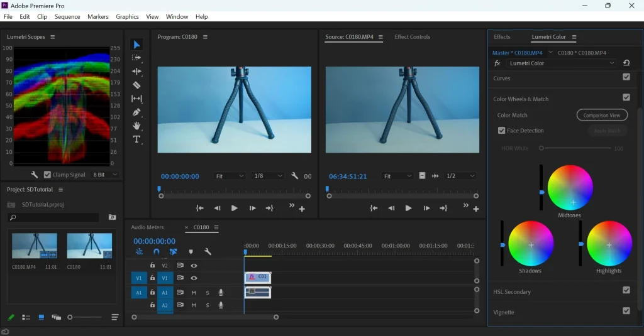This screenshot has width=644, height=336.
Task: Click the Midtones color wheel
Action: pos(570,188)
